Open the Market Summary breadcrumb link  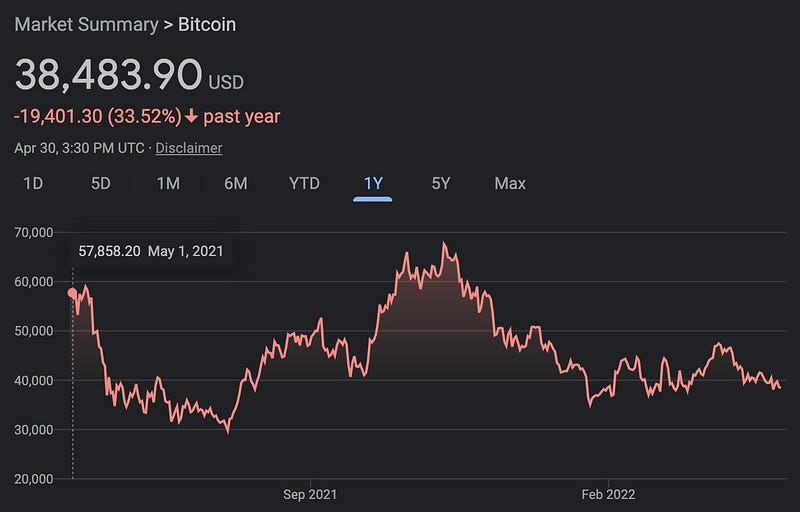[x=86, y=24]
